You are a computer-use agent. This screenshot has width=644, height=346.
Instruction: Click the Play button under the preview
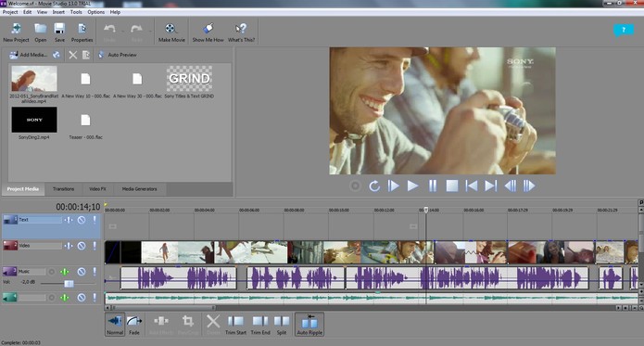coord(412,186)
